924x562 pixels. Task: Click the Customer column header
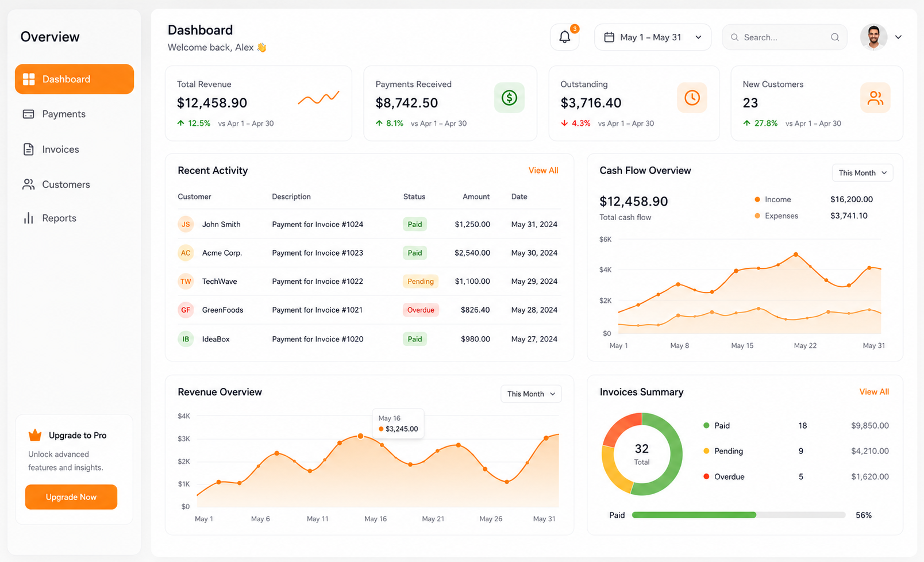pos(194,197)
